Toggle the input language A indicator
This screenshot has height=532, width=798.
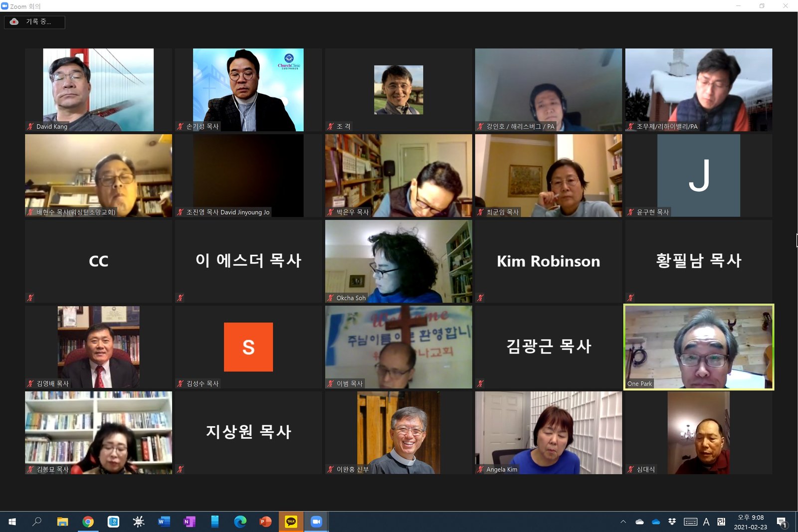(706, 522)
